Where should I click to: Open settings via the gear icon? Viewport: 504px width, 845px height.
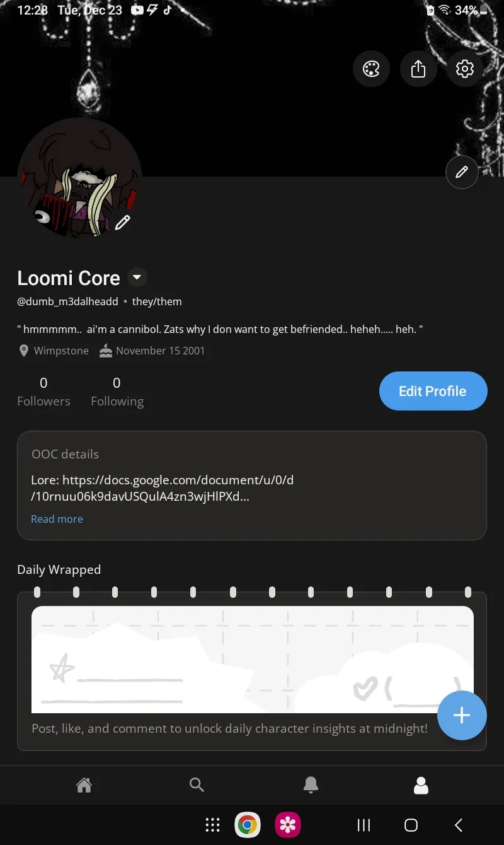465,69
